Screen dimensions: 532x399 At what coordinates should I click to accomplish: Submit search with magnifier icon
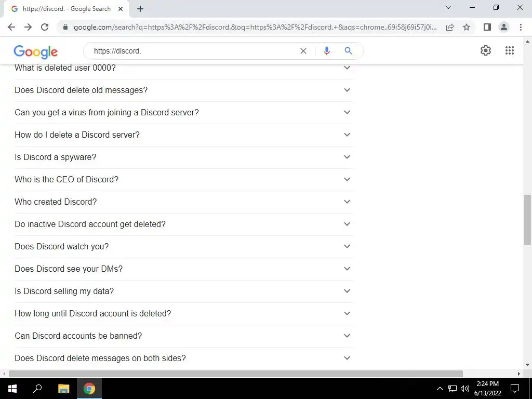pos(348,51)
